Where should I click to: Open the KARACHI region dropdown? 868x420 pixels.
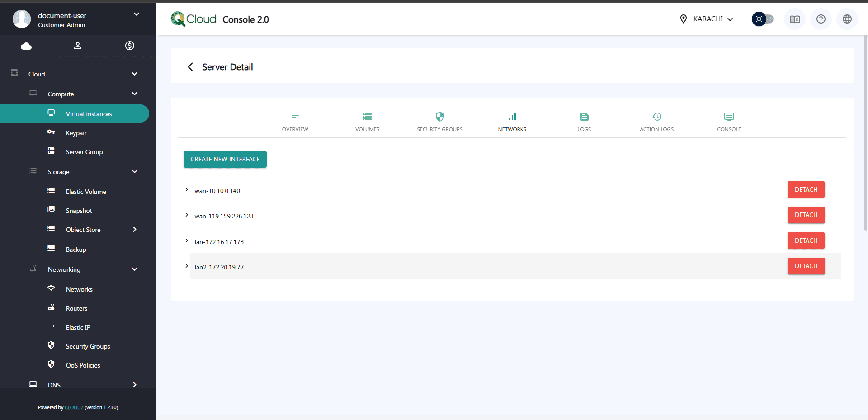point(707,19)
